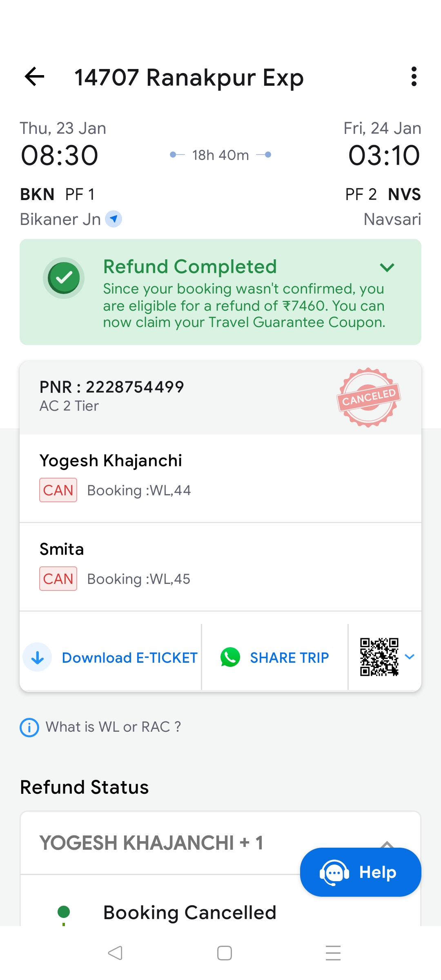Open the Help chat button

(361, 872)
